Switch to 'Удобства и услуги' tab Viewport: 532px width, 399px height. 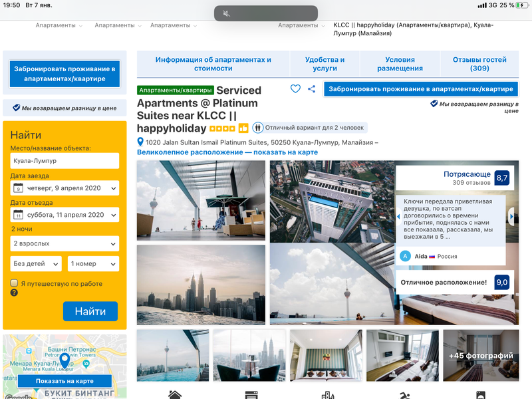click(325, 65)
